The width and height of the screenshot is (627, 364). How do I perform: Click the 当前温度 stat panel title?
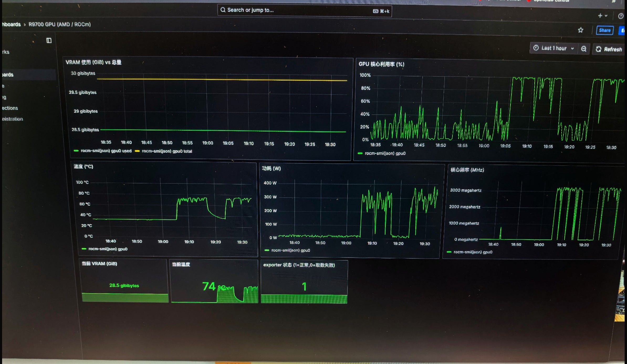[181, 264]
